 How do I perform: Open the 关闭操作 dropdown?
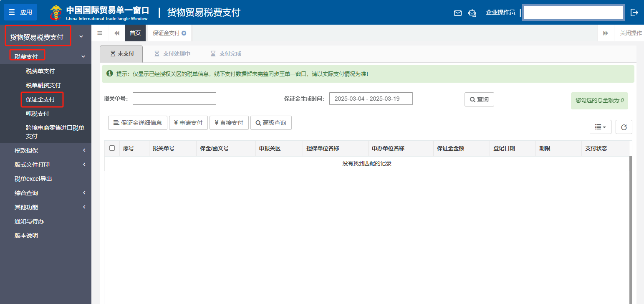point(631,33)
